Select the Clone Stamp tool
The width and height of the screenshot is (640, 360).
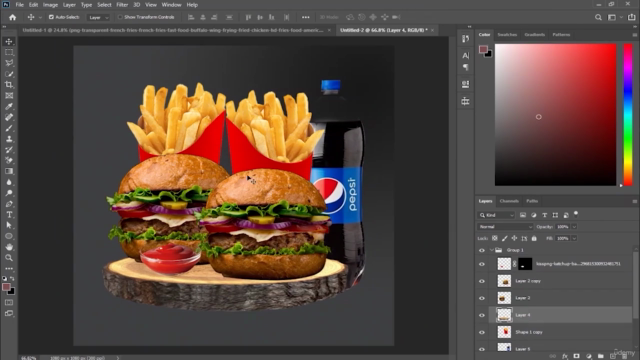(x=9, y=139)
